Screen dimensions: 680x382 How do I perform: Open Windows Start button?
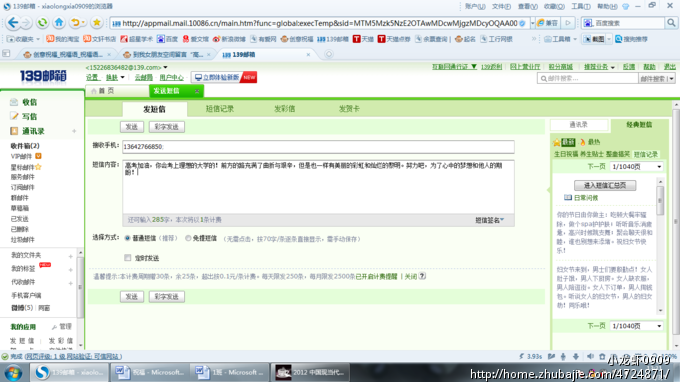coord(13,372)
